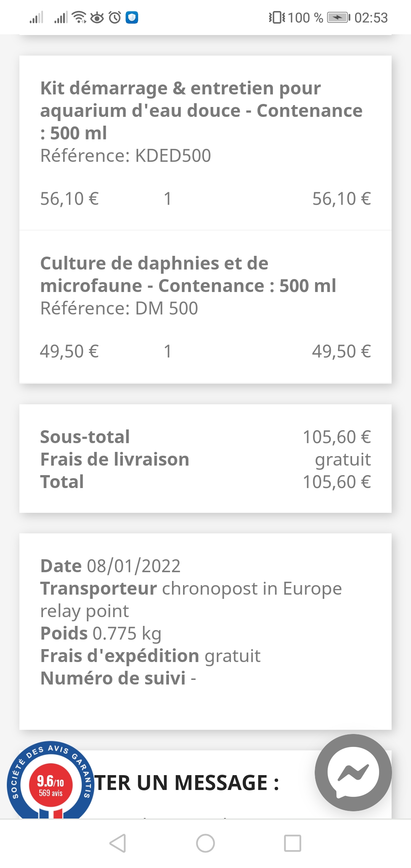Tap the battery charging indicator
Viewport: 411px width, 868px height.
(338, 18)
